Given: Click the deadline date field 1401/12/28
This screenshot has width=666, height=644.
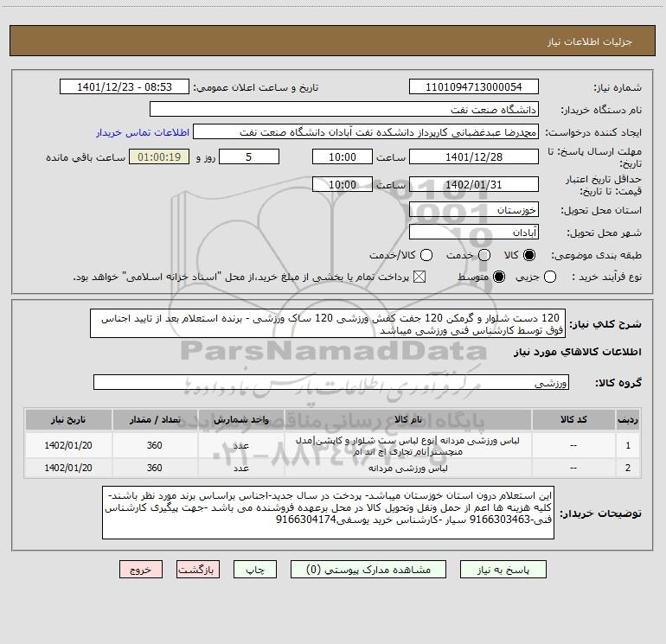Looking at the screenshot, I should click(474, 156).
